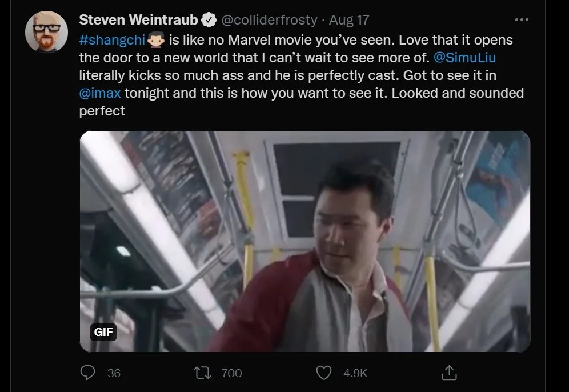Click the verified badge beside Steven Weintraub
The image size is (569, 392).
[209, 20]
